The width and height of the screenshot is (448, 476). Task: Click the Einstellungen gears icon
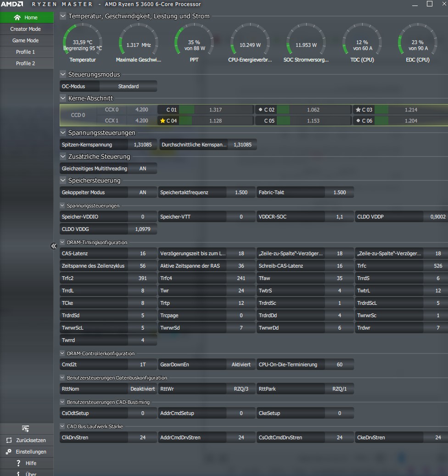(9, 452)
